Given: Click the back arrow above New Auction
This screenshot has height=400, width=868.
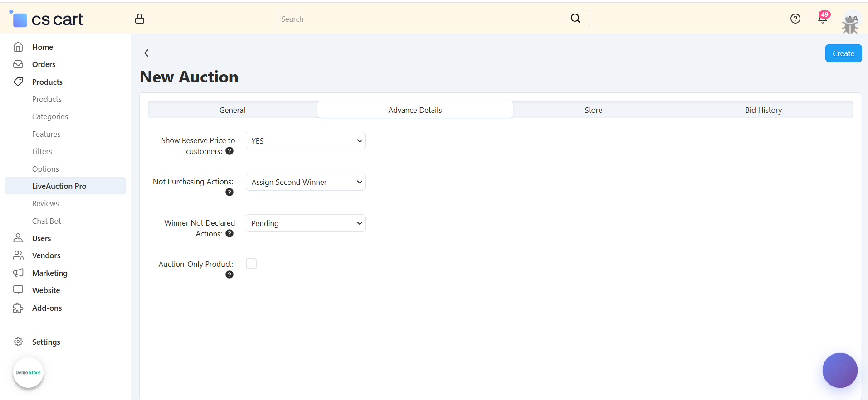Looking at the screenshot, I should click(x=148, y=53).
